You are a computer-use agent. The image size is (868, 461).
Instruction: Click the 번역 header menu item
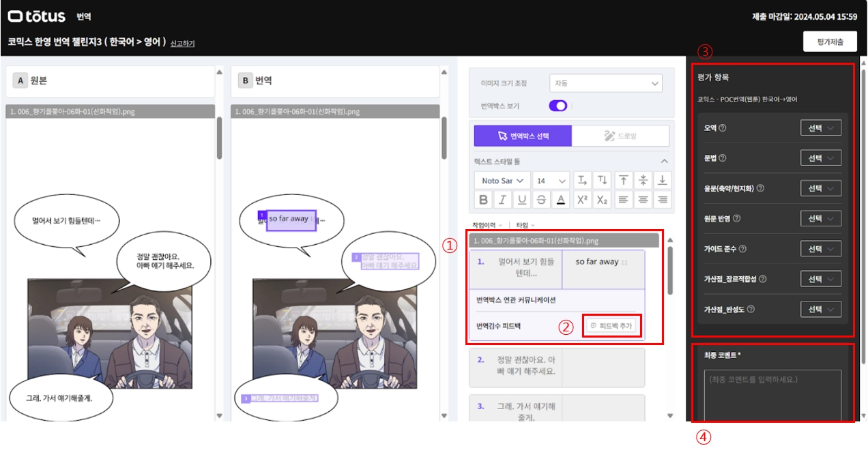pos(85,16)
